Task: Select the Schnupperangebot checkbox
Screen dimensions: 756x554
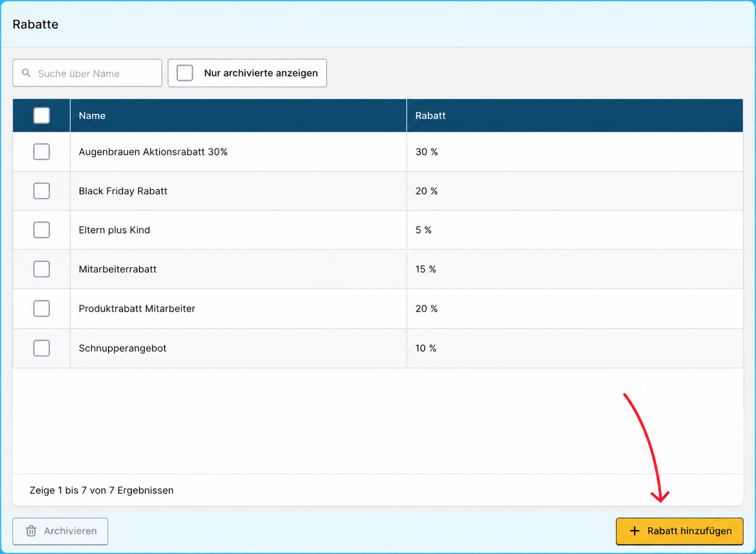Action: click(41, 348)
